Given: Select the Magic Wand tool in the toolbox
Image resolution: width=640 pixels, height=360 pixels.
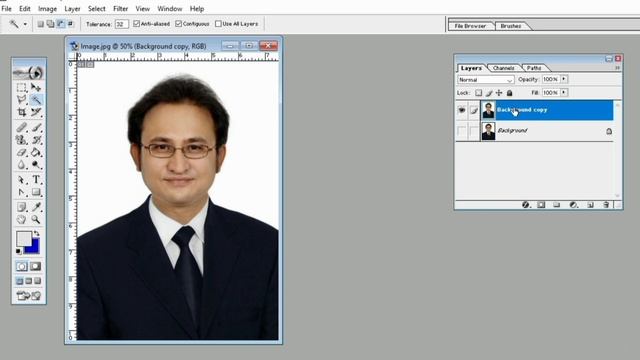Looking at the screenshot, I should tap(36, 100).
